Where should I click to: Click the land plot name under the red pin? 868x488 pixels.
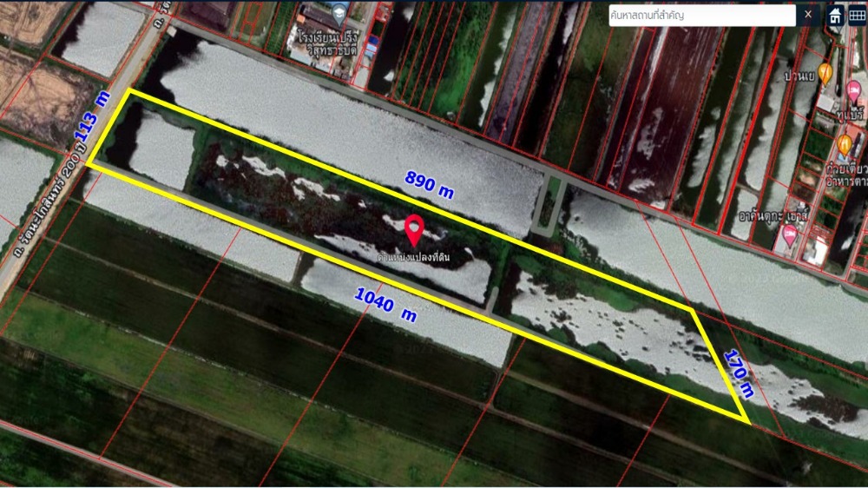(x=413, y=258)
